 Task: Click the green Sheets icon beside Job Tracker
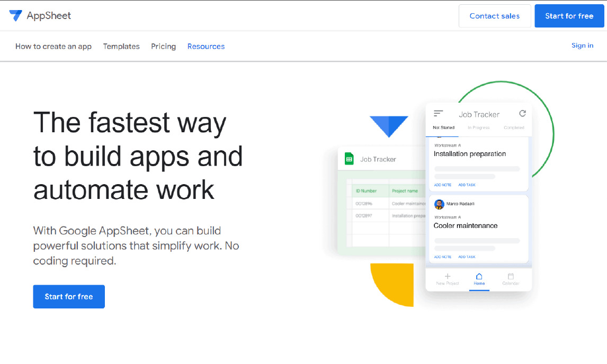(x=349, y=159)
